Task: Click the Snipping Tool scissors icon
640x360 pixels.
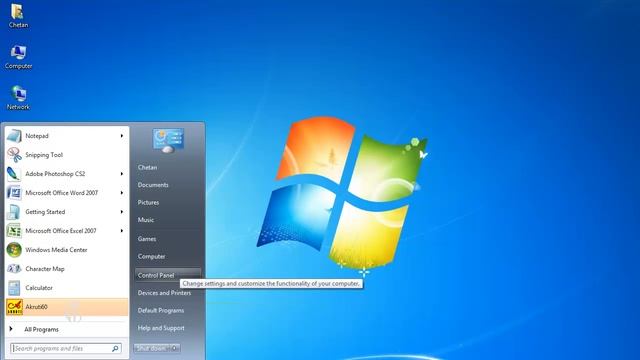Action: pyautogui.click(x=14, y=155)
